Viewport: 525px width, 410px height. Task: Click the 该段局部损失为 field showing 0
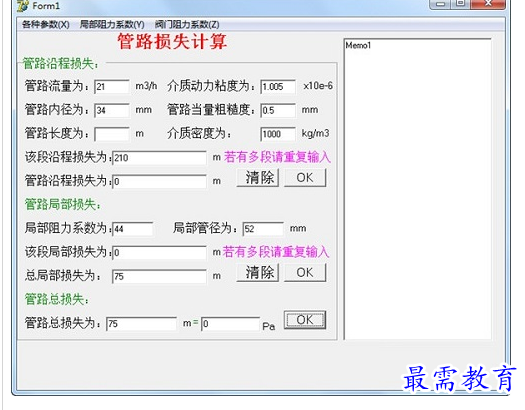pyautogui.click(x=159, y=253)
